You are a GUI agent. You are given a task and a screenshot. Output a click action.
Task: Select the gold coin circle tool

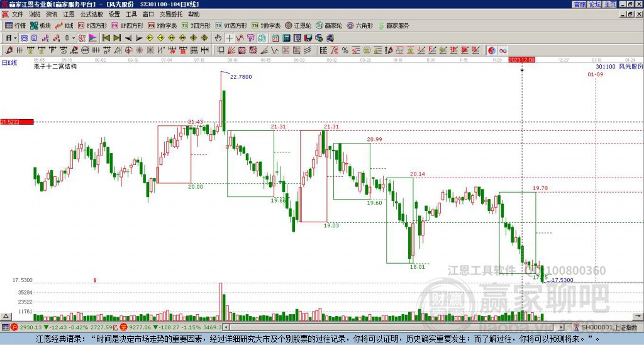(367, 50)
